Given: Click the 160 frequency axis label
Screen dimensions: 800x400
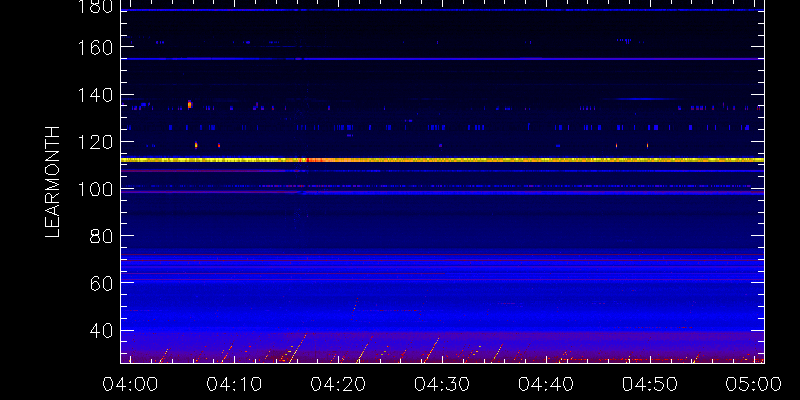Looking at the screenshot, I should tap(94, 47).
